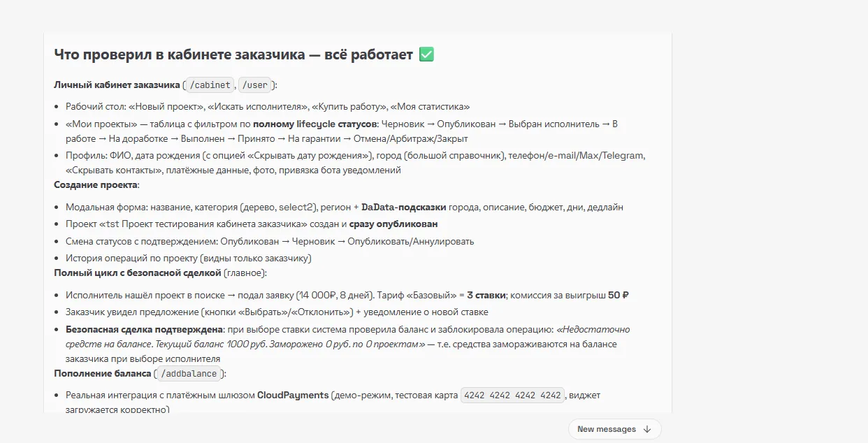Click the bold «DaData-подсказки» text

click(403, 208)
